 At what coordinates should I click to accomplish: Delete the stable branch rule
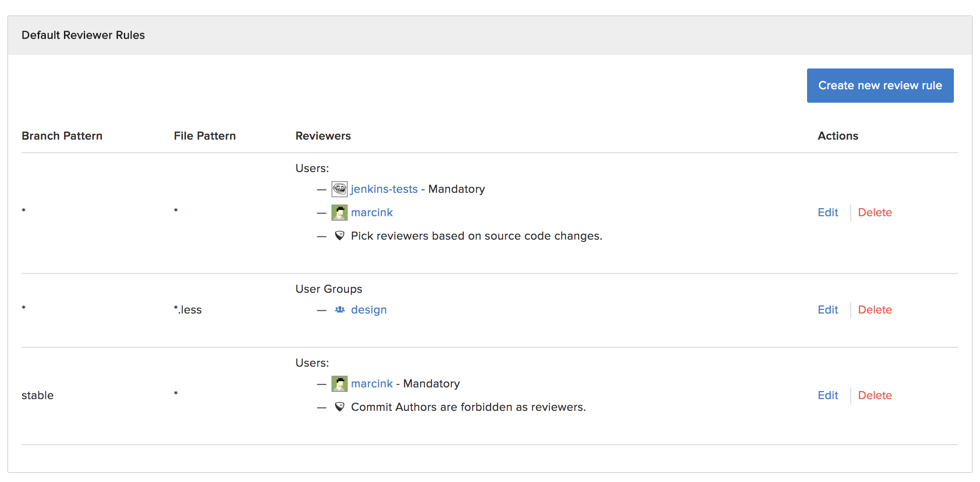pyautogui.click(x=875, y=396)
